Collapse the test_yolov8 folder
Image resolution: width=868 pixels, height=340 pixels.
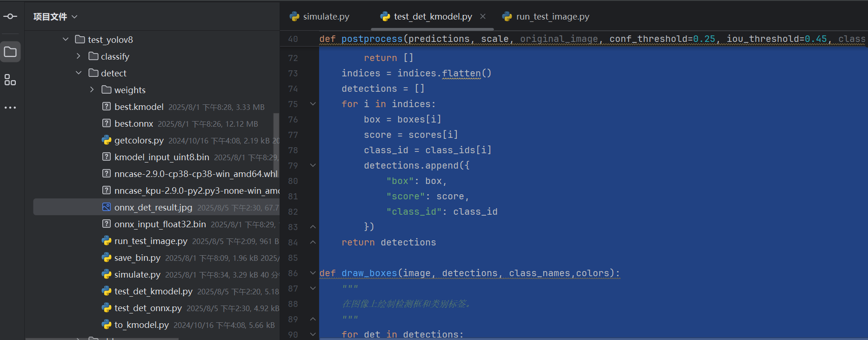point(66,40)
